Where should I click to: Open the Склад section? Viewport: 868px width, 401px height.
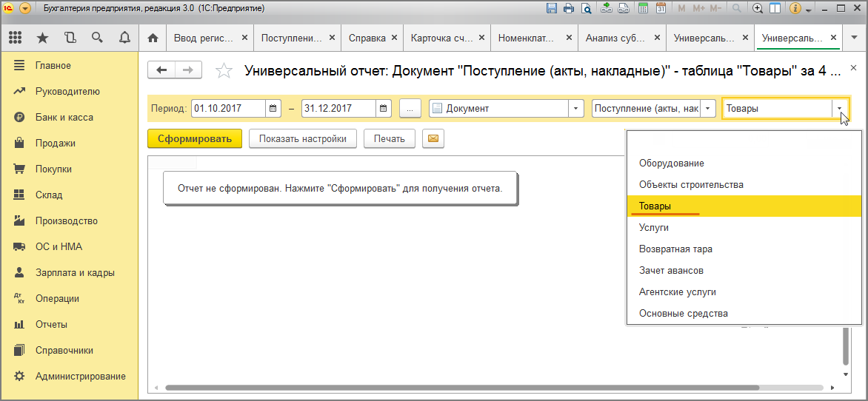[x=49, y=195]
